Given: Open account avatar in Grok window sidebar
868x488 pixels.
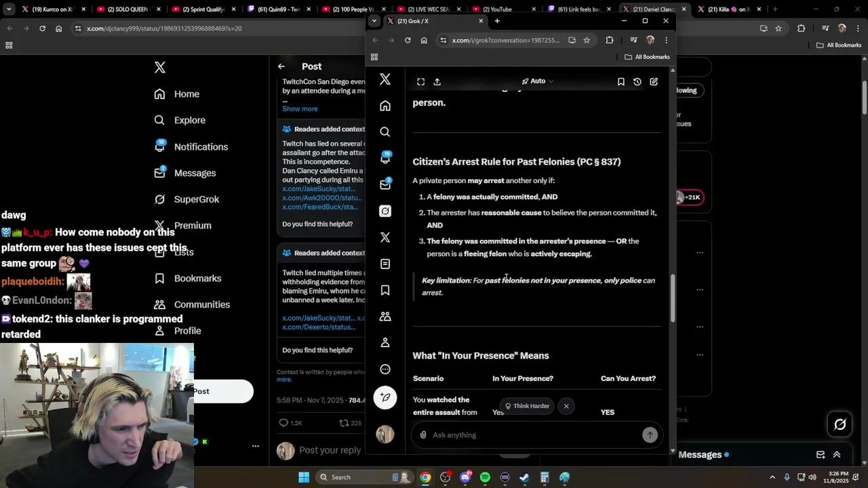Looking at the screenshot, I should (x=385, y=434).
